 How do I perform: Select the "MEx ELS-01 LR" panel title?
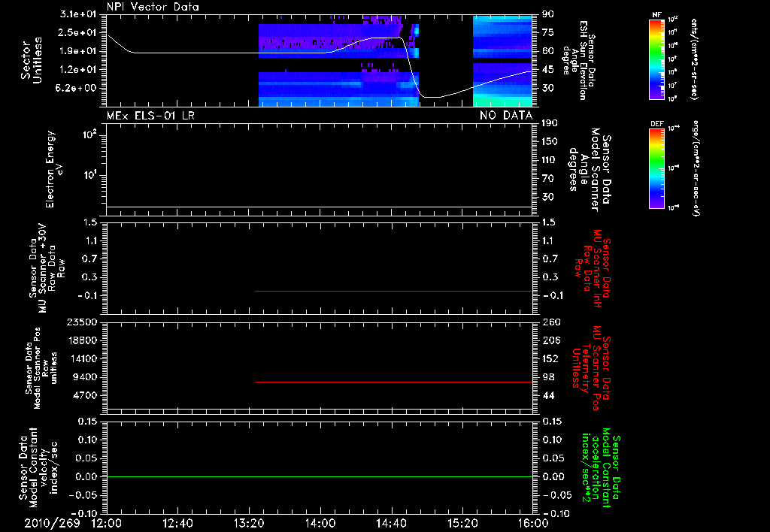tap(150, 116)
